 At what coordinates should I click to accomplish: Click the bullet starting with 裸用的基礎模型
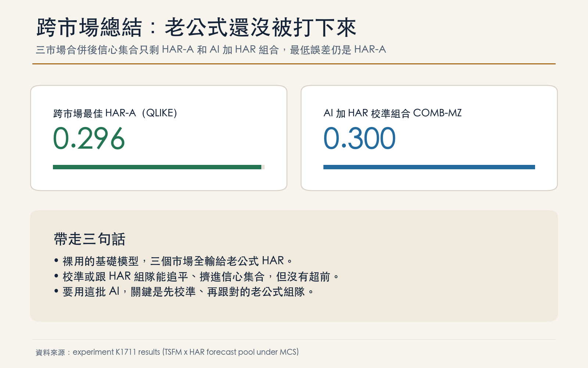click(x=173, y=261)
